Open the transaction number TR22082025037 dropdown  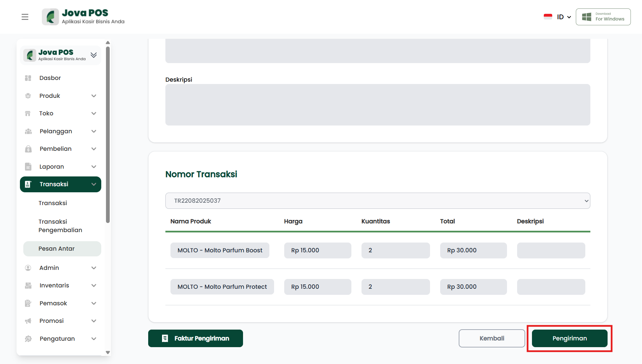[377, 201]
